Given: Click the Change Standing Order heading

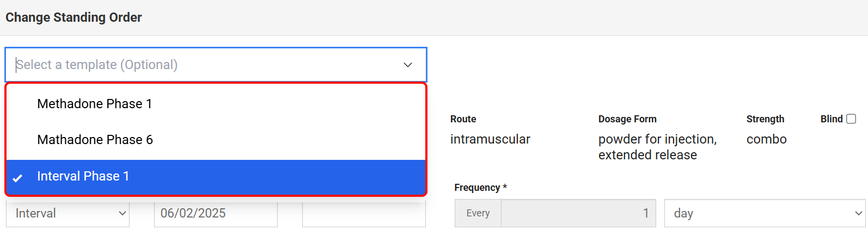Looking at the screenshot, I should 74,17.
